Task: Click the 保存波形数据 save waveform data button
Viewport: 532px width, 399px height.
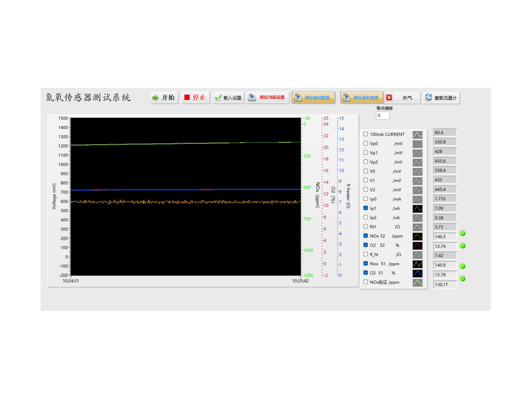Action: pos(362,97)
